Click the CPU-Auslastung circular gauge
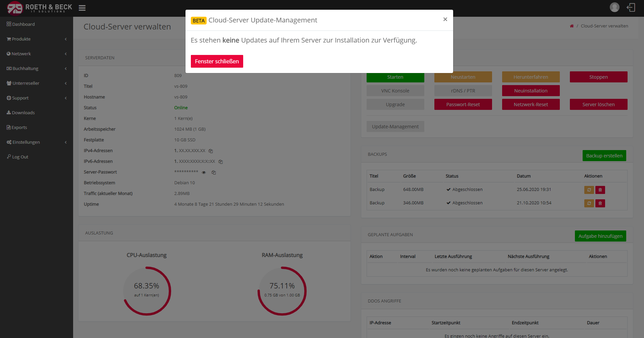This screenshot has width=644, height=338. point(147,291)
